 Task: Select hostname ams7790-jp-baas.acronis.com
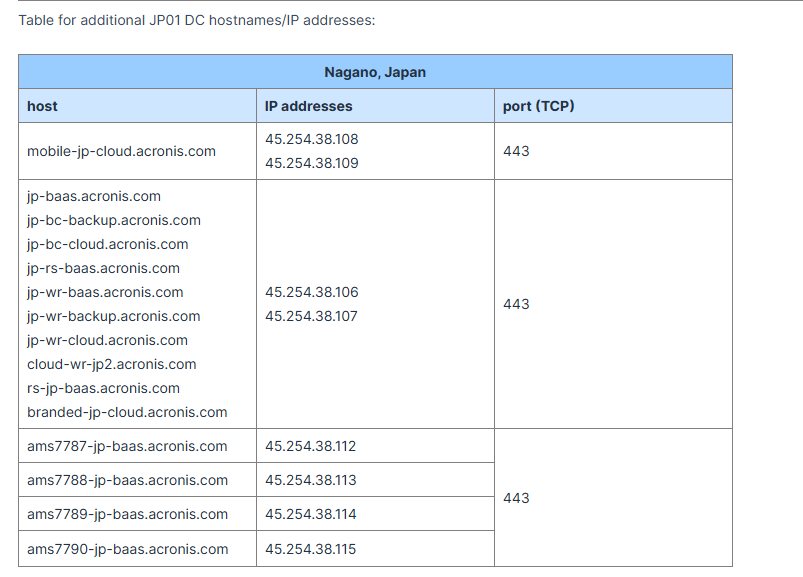(x=128, y=549)
